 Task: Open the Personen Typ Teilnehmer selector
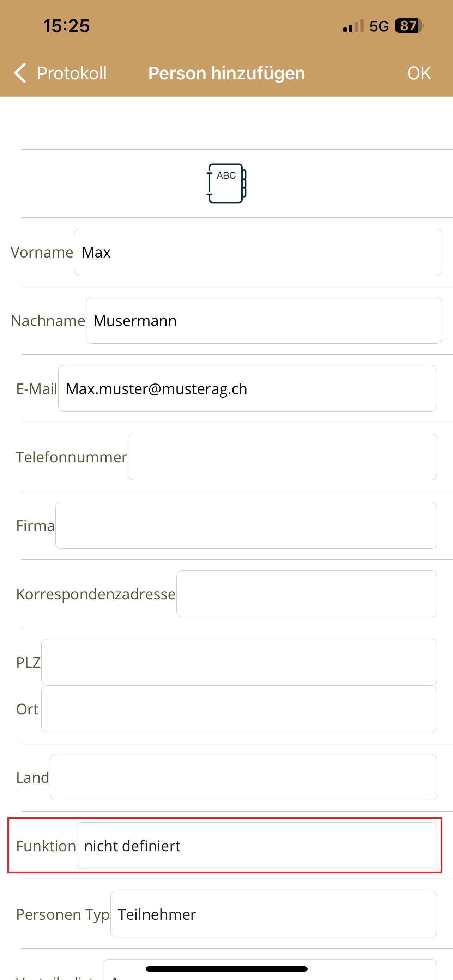273,914
